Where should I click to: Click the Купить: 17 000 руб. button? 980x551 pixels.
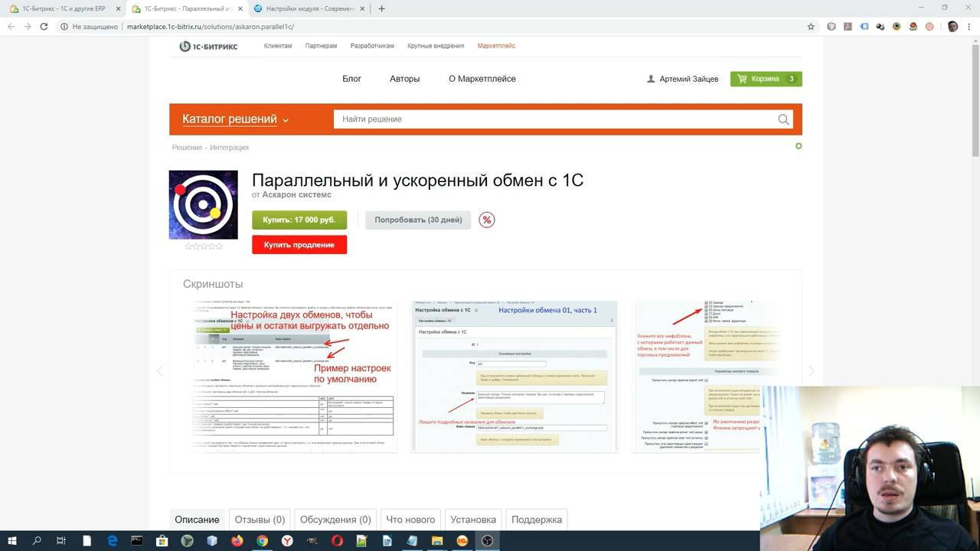tap(299, 220)
